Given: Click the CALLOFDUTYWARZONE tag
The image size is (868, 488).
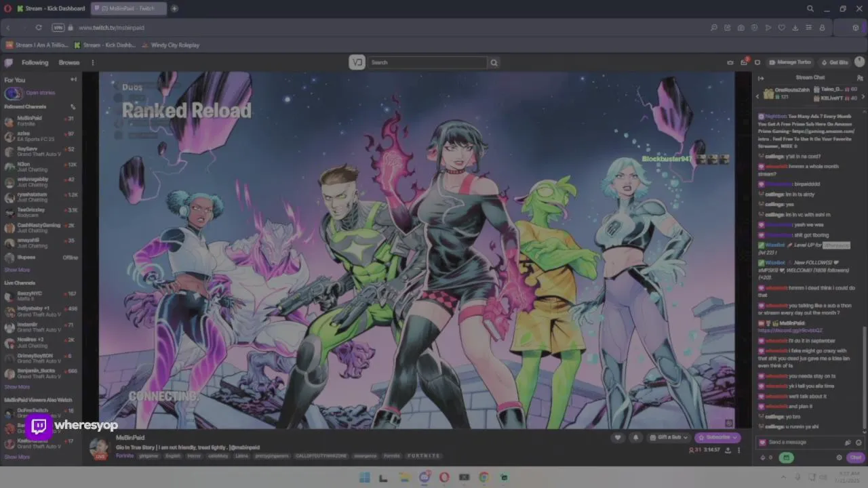Looking at the screenshot, I should point(320,456).
